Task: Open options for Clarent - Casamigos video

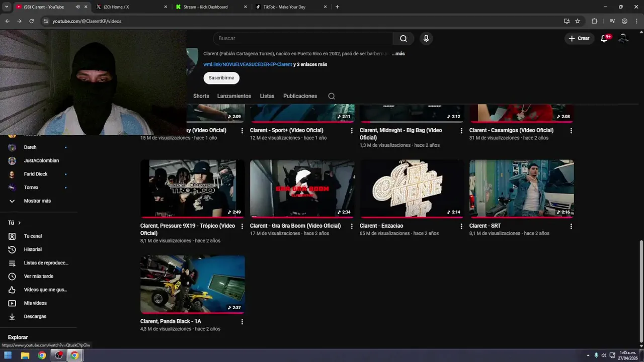Action: (x=571, y=131)
